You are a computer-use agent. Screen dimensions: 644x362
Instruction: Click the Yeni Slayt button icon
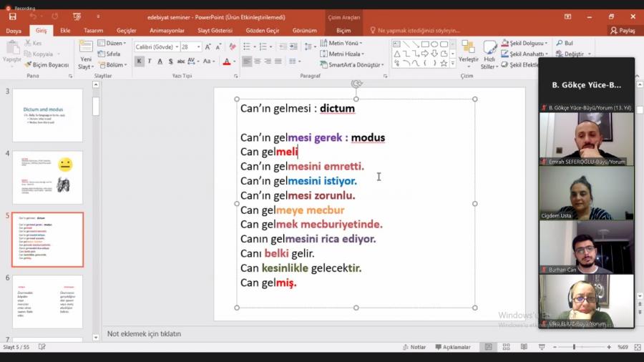pos(86,49)
